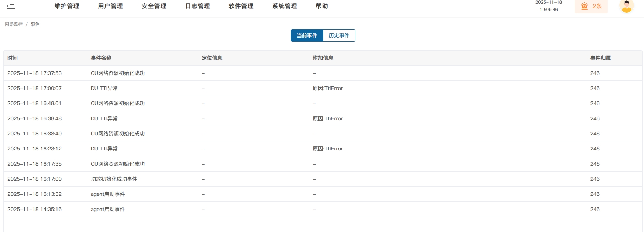644x232 pixels.
Task: Expand the 软件管理 menu
Action: pyautogui.click(x=241, y=6)
